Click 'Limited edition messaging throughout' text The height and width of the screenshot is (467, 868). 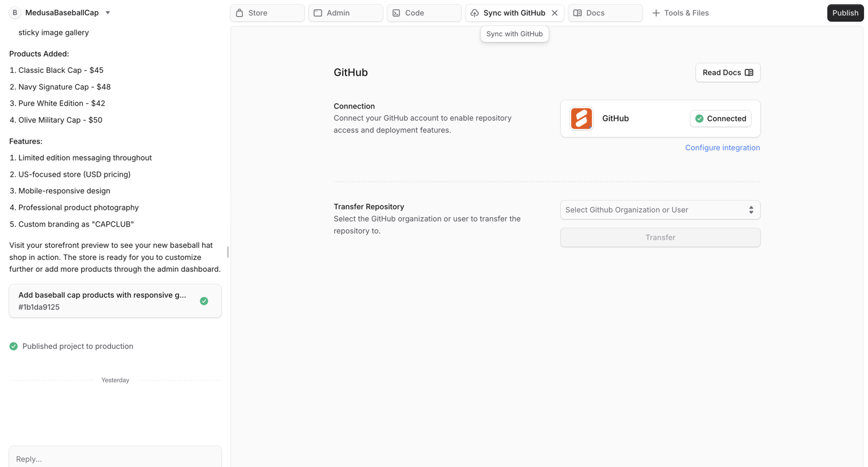click(85, 158)
